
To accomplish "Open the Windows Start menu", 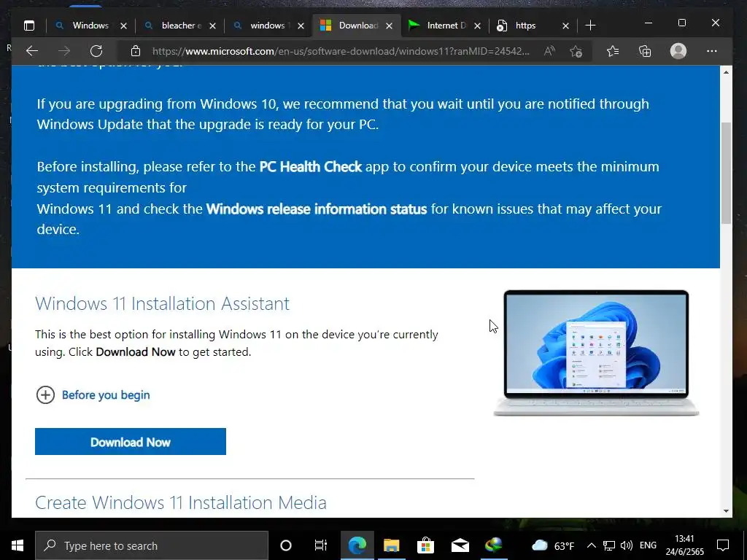I will pos(18,545).
